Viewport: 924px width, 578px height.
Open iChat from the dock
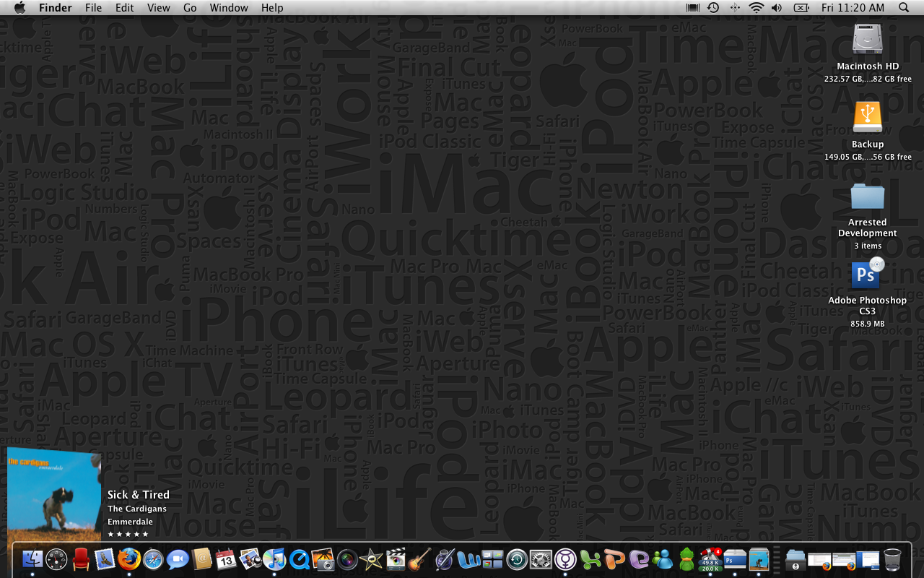(x=178, y=559)
